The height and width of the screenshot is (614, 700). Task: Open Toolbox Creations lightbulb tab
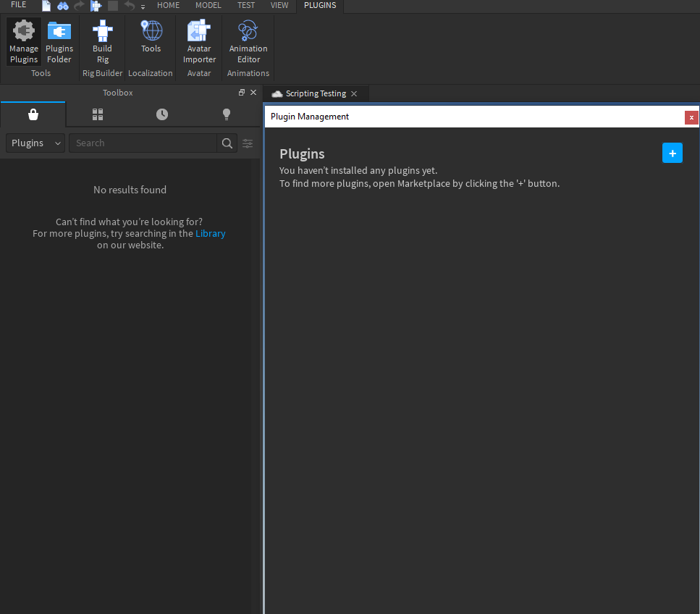click(227, 114)
